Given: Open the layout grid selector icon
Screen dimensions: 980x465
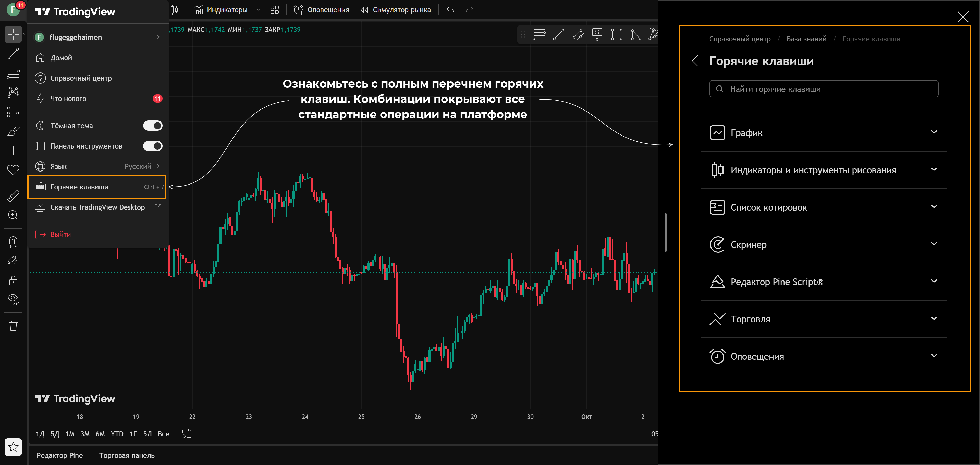Looking at the screenshot, I should [274, 10].
